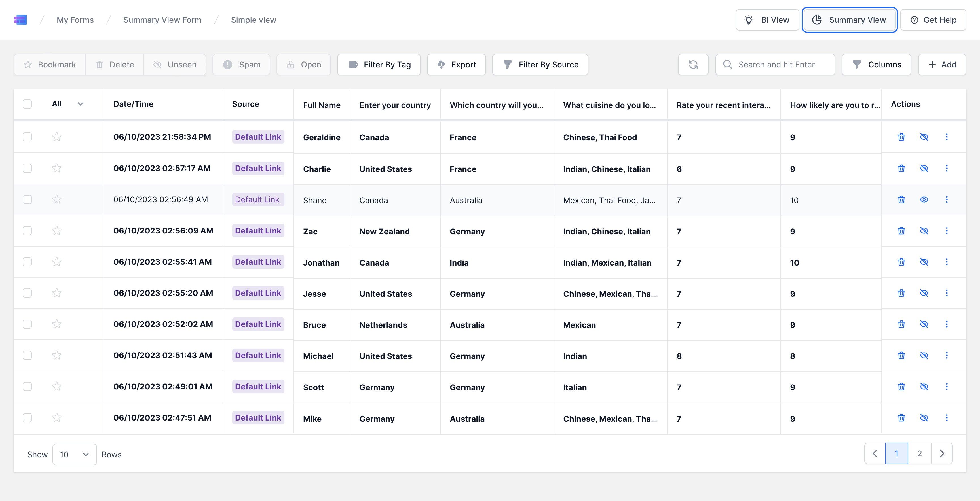Open more options menu for Charlie
Image resolution: width=980 pixels, height=501 pixels.
[x=947, y=168]
